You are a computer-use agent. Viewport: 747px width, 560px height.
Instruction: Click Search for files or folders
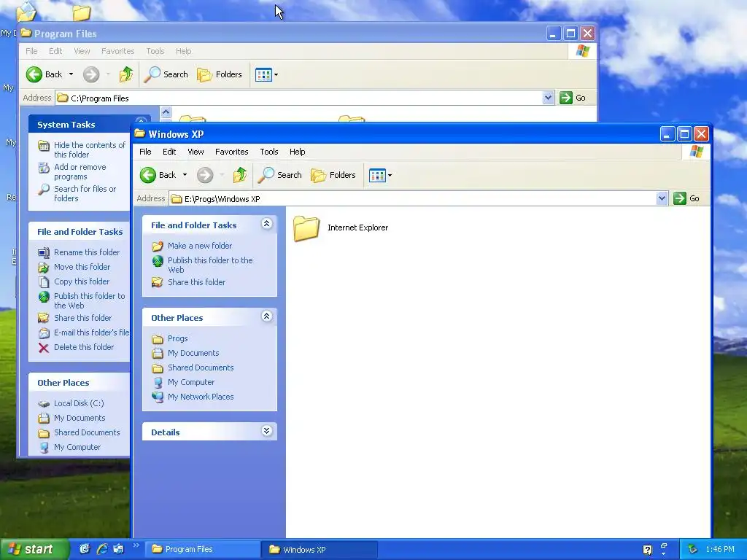click(77, 193)
